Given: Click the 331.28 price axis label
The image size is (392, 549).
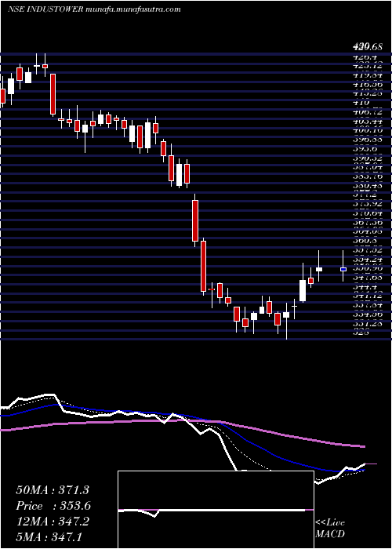Looking at the screenshot, I should point(368,323).
